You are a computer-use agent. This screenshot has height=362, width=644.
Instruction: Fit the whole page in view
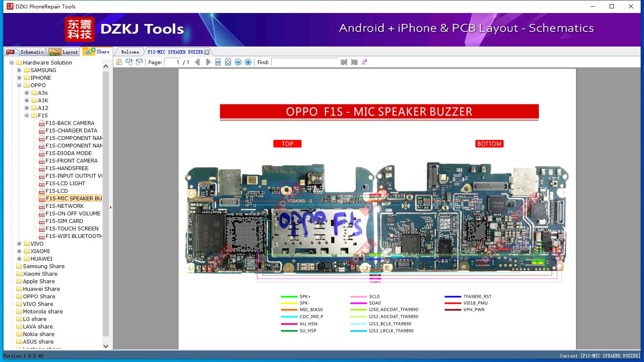point(228,62)
